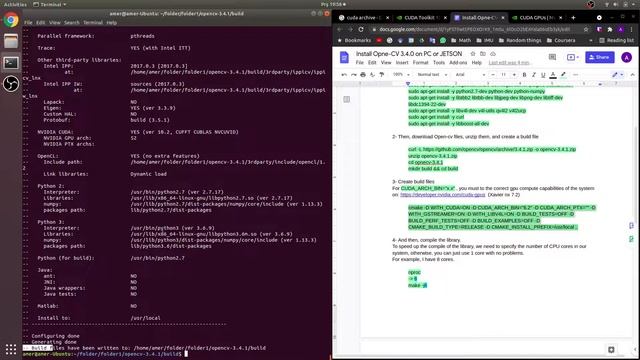Decrease font size with minus button
Viewport: 640px width, 360px height.
point(493,75)
